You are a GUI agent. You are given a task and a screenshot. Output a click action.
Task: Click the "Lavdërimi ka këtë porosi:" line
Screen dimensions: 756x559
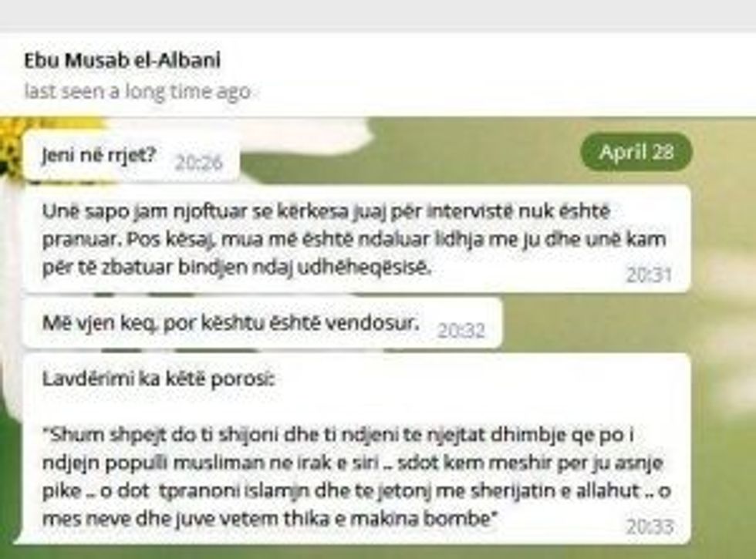(x=159, y=379)
